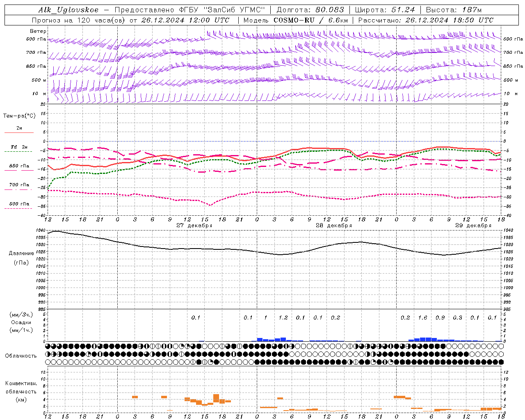Click the 29 декабря date label
This screenshot has height=420, width=525.
point(473,226)
